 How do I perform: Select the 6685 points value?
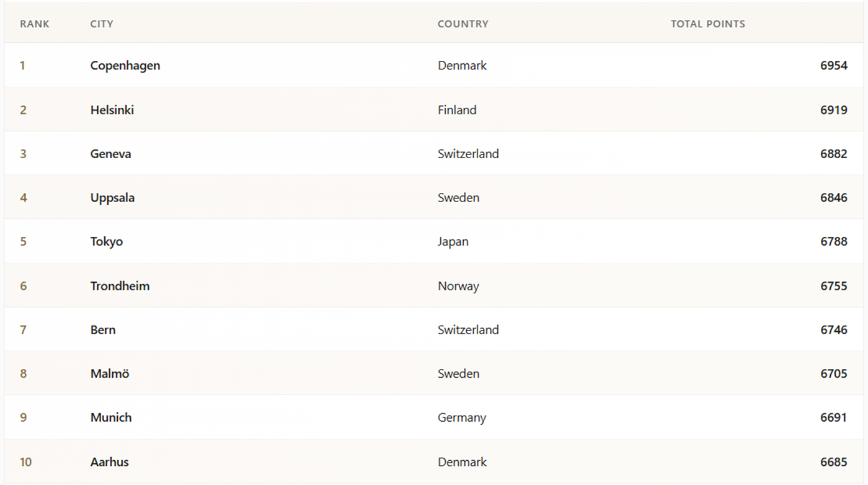833,462
